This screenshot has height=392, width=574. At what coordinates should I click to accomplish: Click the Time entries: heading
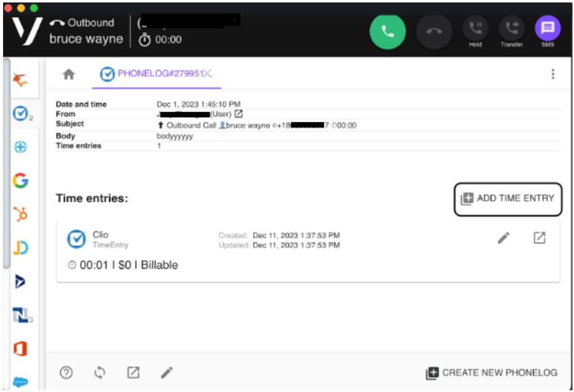[x=92, y=198]
